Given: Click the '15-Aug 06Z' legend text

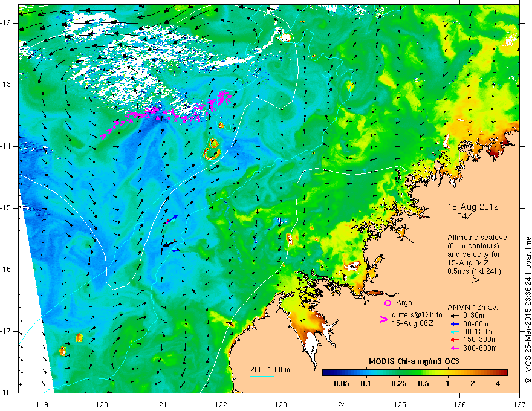Looking at the screenshot, I should [412, 323].
